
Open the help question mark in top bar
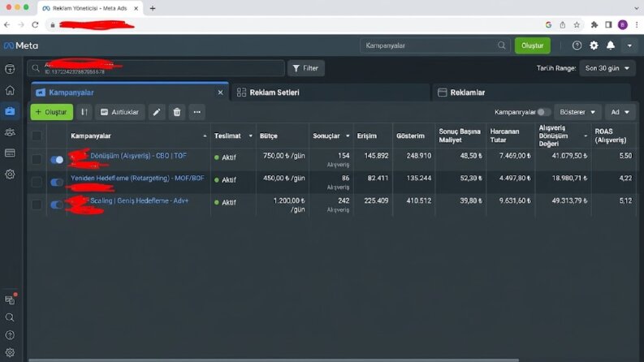tap(577, 45)
